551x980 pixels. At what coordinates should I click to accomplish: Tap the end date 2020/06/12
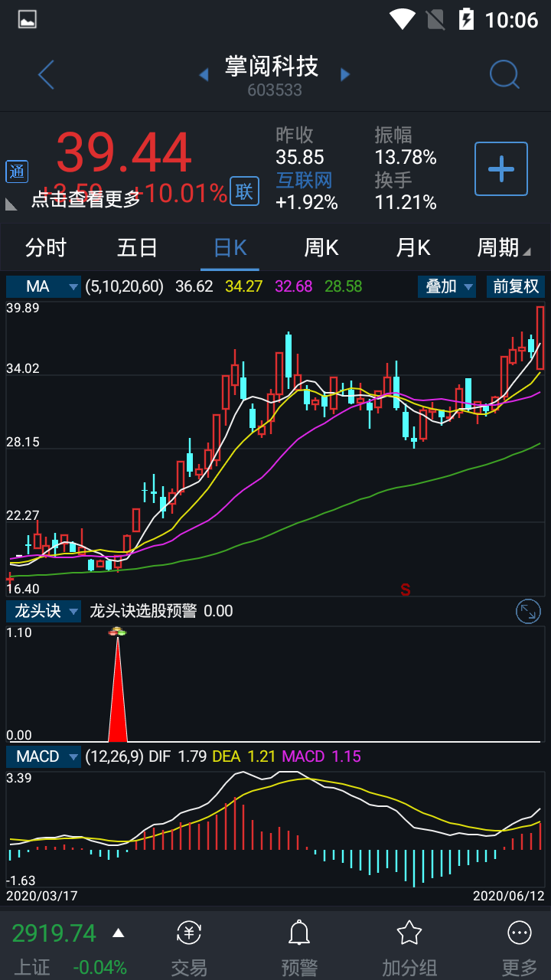pos(509,895)
